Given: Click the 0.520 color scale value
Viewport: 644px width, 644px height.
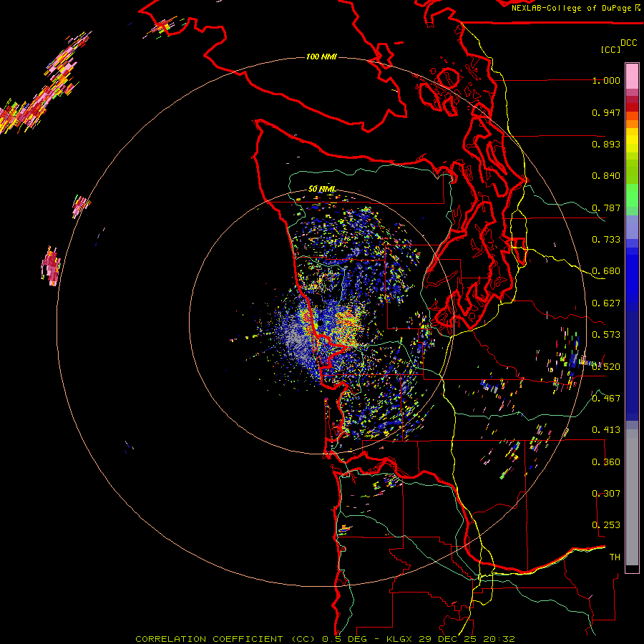Looking at the screenshot, I should click(x=606, y=367).
